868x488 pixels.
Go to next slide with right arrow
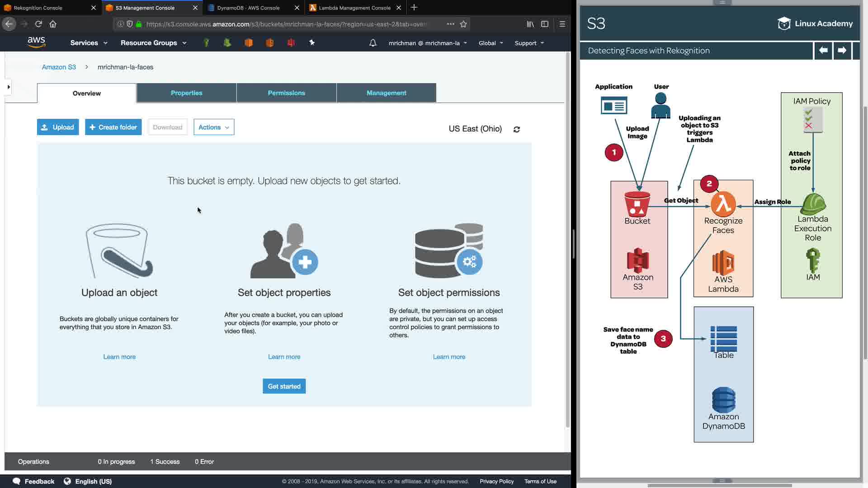click(x=842, y=51)
